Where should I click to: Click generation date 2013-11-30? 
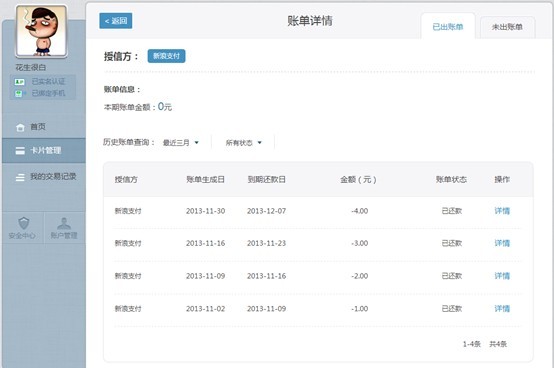(x=205, y=211)
